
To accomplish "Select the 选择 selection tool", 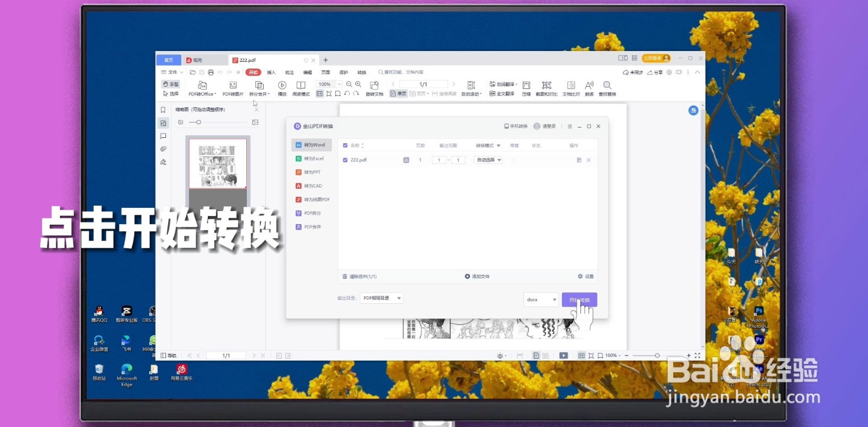I will 170,93.
